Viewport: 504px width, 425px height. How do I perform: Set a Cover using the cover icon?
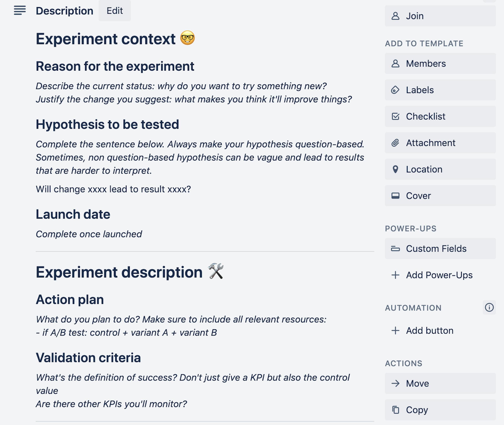(x=395, y=196)
